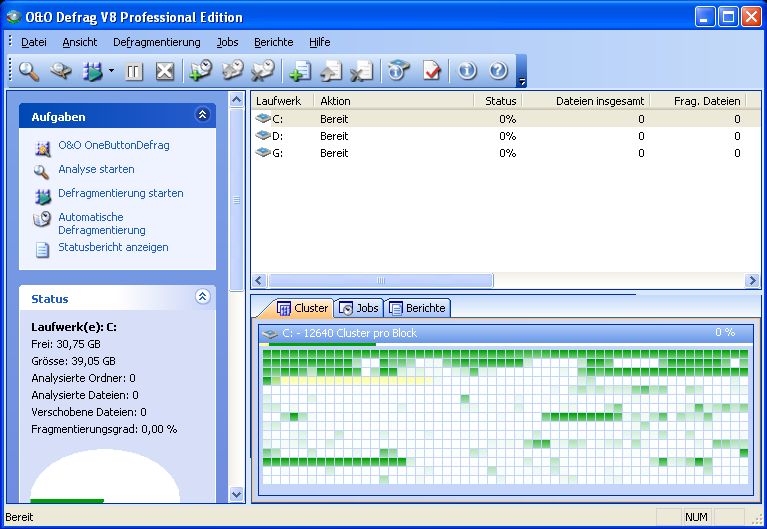The width and height of the screenshot is (767, 529).
Task: Click the magnifier Analyse icon in toolbar
Action: pos(29,71)
